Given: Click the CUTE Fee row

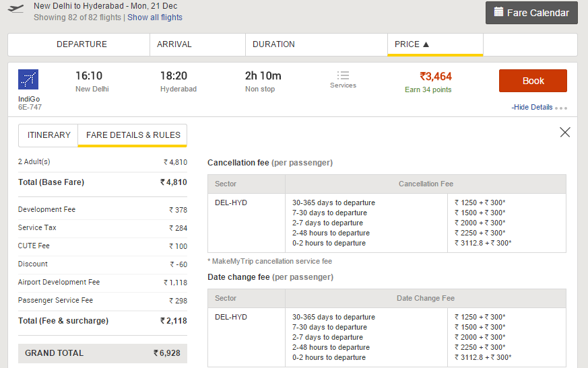Looking at the screenshot, I should 103,246.
